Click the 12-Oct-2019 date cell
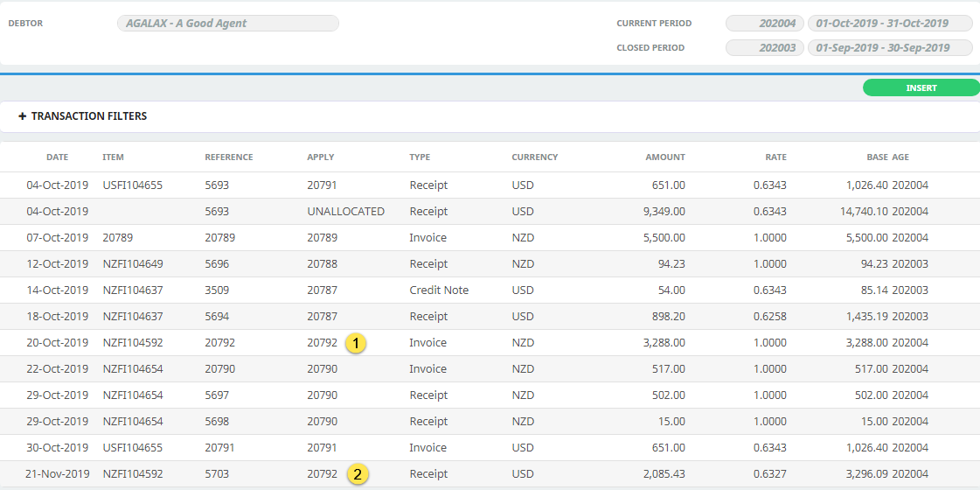The image size is (980, 490). [58, 264]
